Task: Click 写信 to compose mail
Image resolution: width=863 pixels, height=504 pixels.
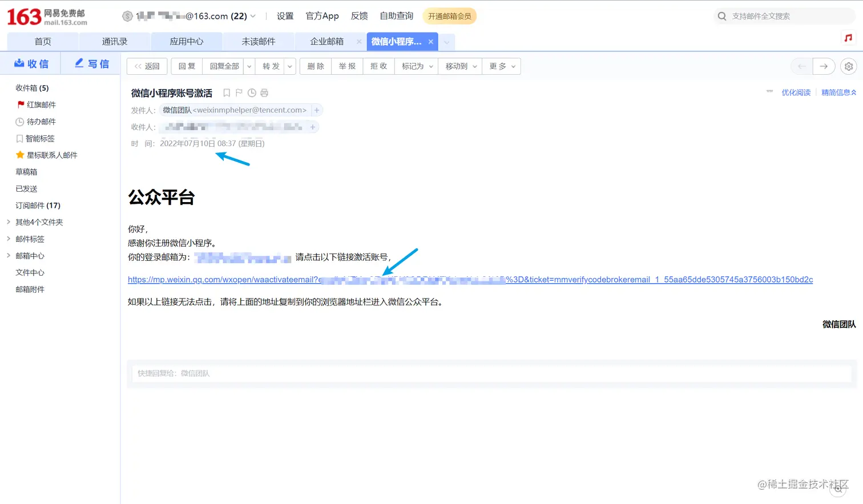Action: click(91, 63)
